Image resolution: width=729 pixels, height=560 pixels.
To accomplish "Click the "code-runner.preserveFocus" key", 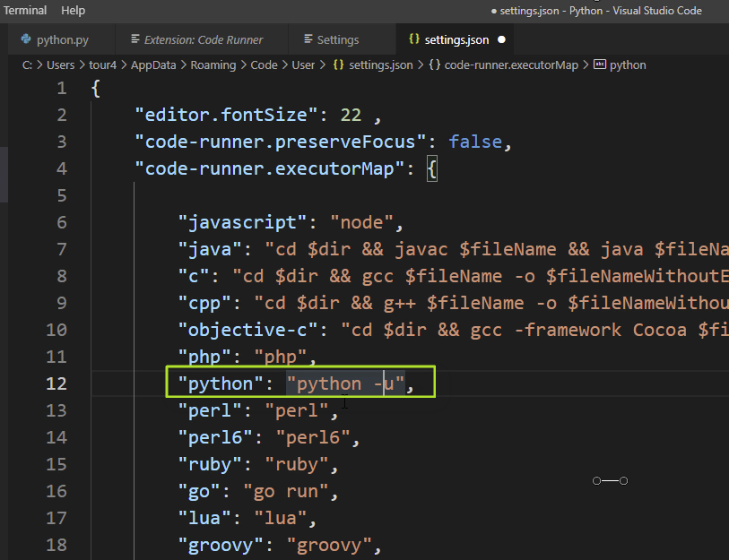I will [281, 142].
